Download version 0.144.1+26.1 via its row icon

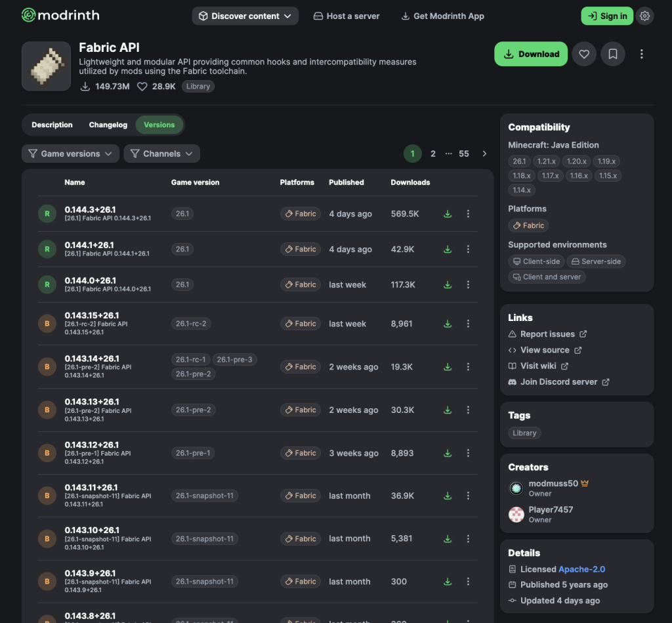(448, 249)
